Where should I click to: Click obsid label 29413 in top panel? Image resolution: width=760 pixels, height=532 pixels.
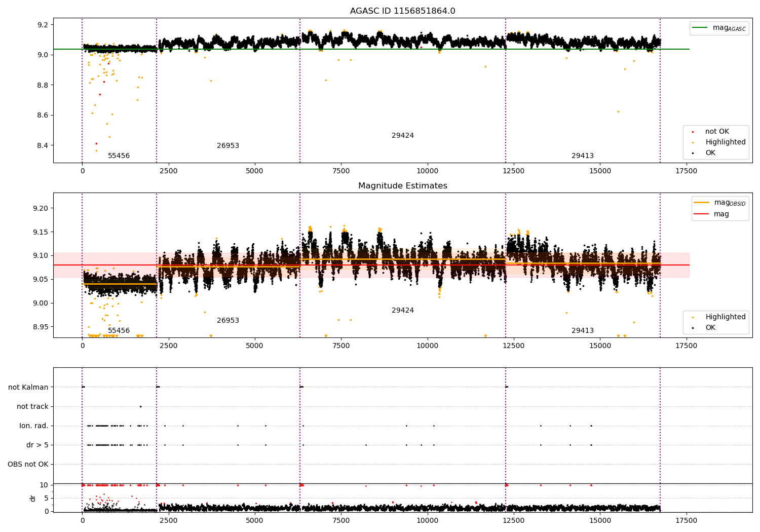[x=583, y=156]
